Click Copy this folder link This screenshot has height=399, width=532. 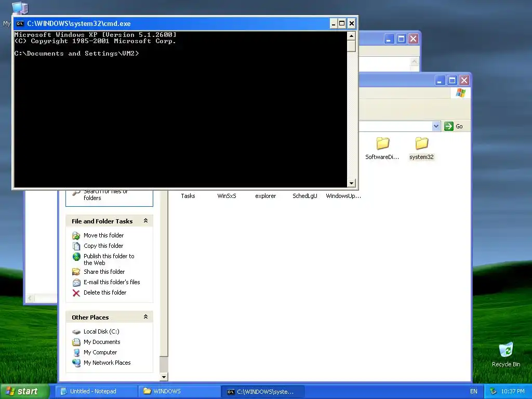click(x=103, y=246)
